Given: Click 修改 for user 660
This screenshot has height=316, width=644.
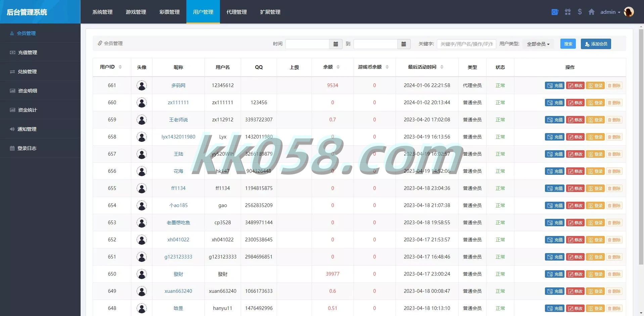Looking at the screenshot, I should tap(575, 103).
